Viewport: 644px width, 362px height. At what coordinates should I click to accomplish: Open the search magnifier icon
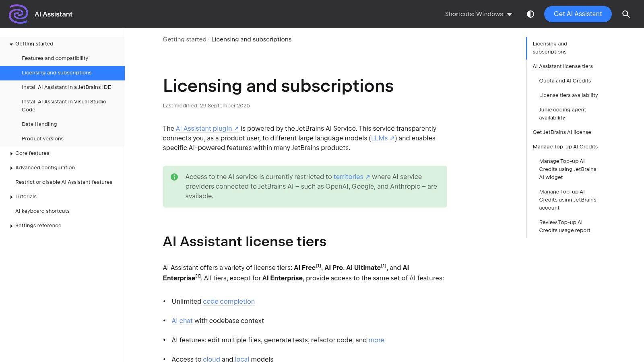tap(626, 14)
